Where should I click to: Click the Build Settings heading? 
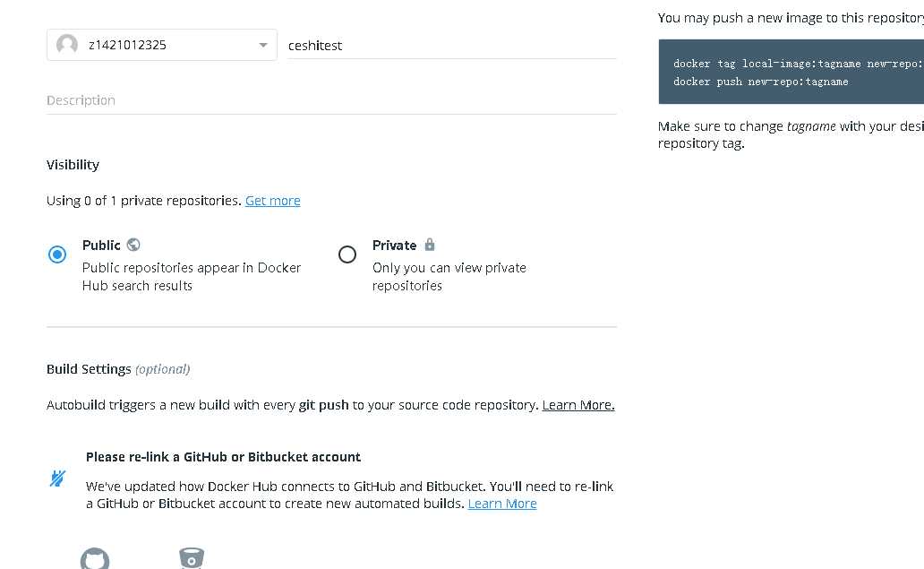tap(89, 369)
